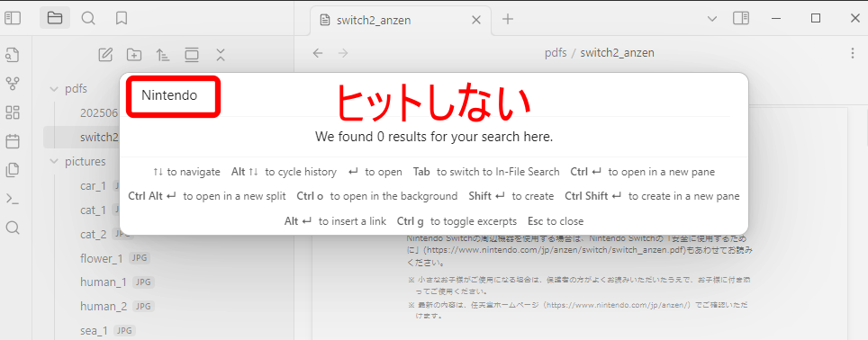
Task: Open the 202506 file in pdfs
Action: (99, 113)
